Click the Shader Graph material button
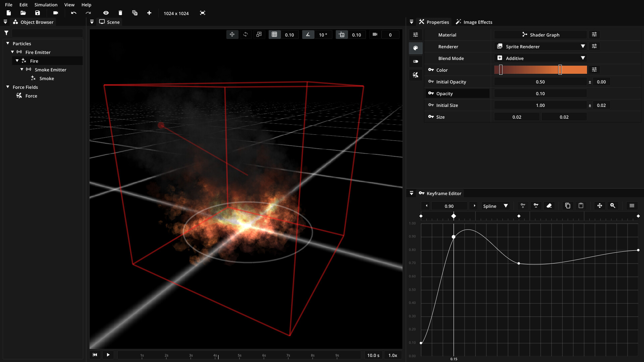This screenshot has width=644, height=362. click(x=540, y=35)
